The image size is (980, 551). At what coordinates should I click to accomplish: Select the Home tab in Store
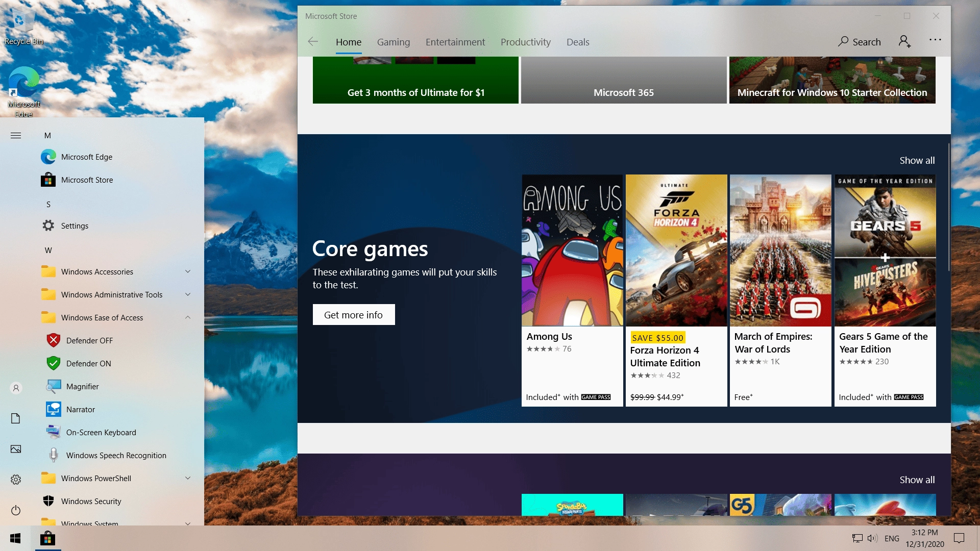click(349, 42)
